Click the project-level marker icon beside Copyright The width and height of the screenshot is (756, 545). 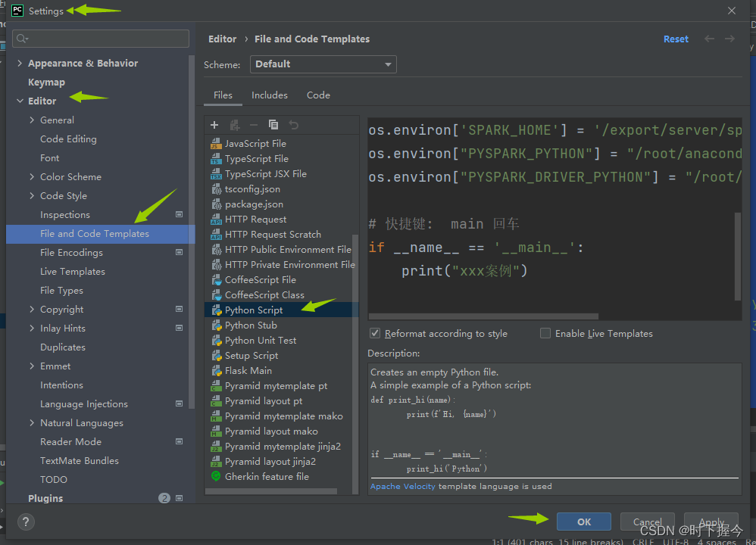[x=179, y=310]
